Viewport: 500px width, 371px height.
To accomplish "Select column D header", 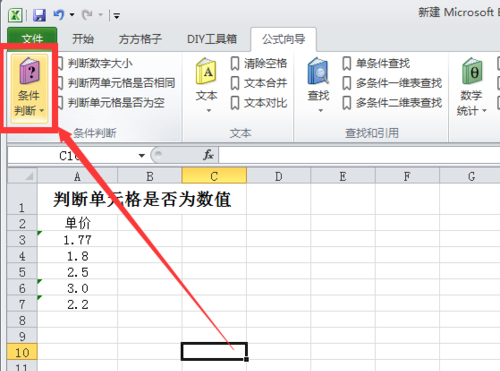I will coord(279,176).
